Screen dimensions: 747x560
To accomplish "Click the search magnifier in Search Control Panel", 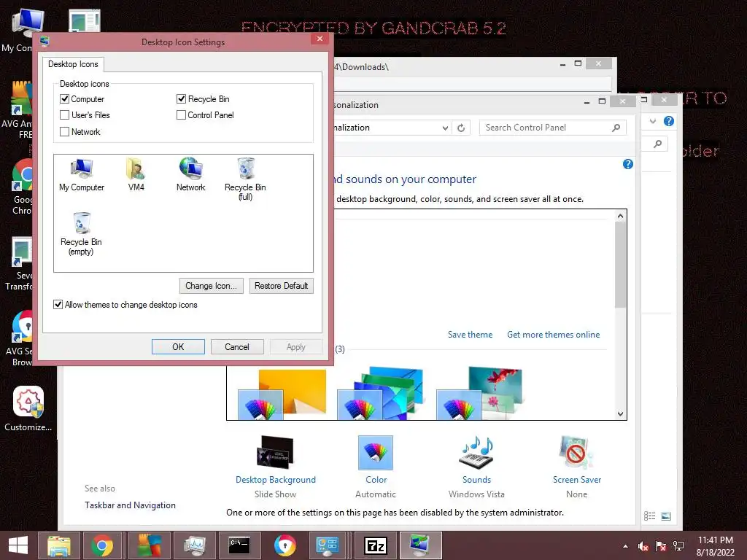I will click(616, 128).
